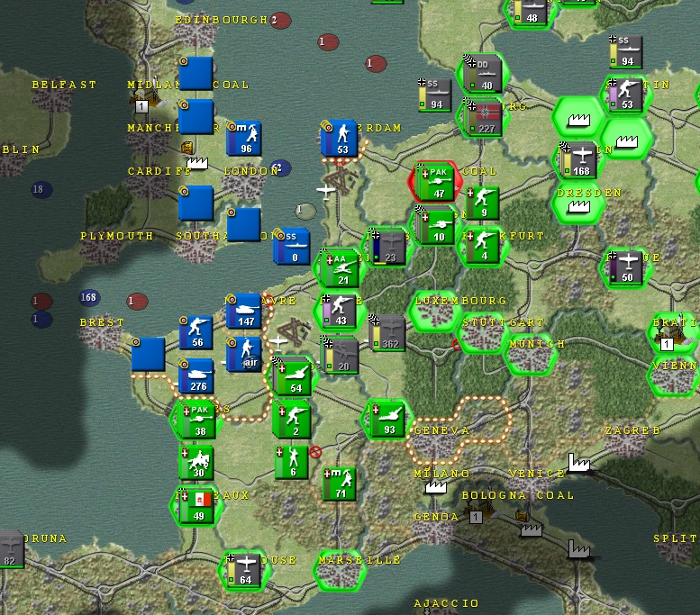This screenshot has width=700, height=615.
Task: Select the green AA gun unit numbered 21
Action: (340, 268)
